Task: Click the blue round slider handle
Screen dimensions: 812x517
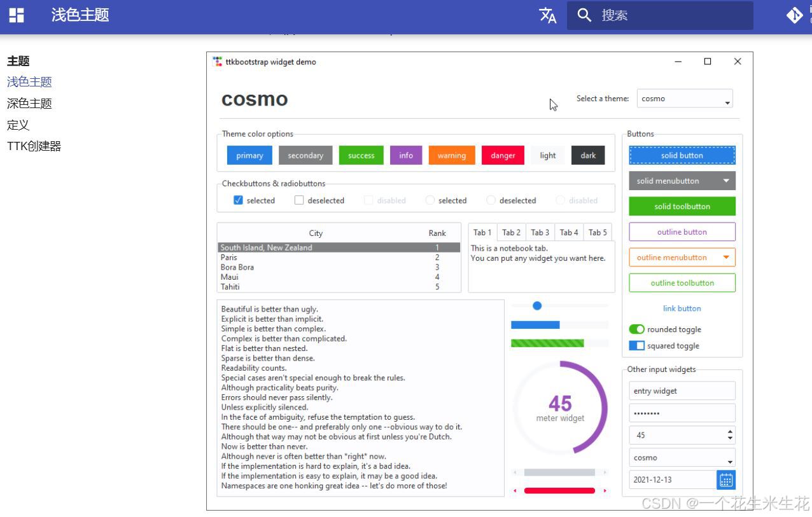Action: point(537,306)
